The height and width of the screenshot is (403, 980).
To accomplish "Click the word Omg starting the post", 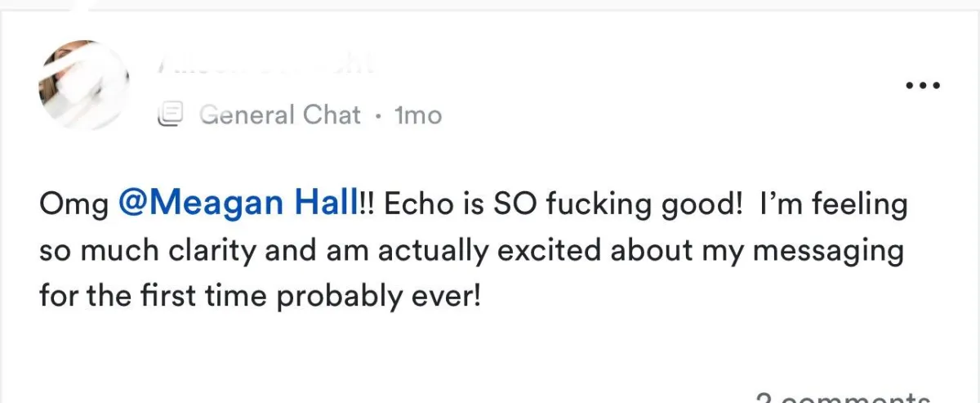I will (x=73, y=205).
